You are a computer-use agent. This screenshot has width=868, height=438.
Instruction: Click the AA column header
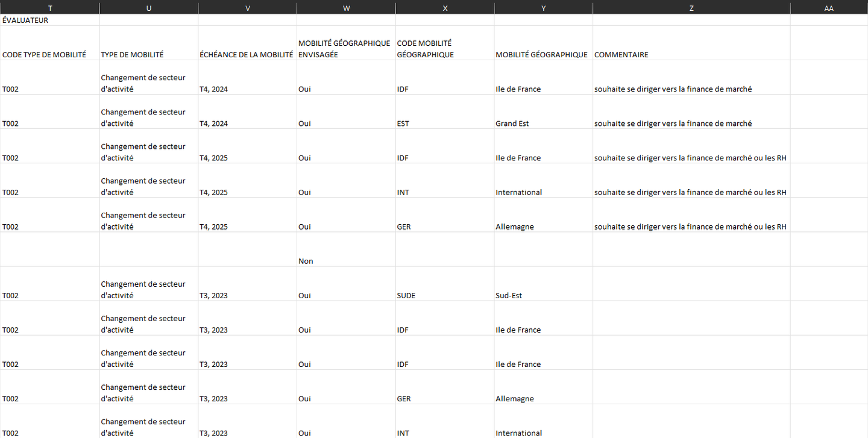[829, 7]
